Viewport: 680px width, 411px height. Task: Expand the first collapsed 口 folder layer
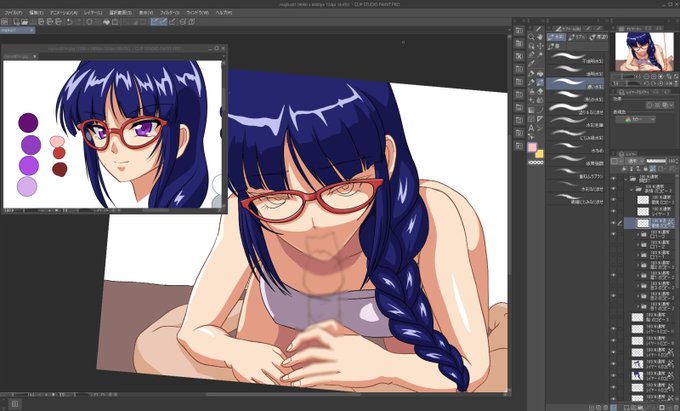[x=638, y=234]
